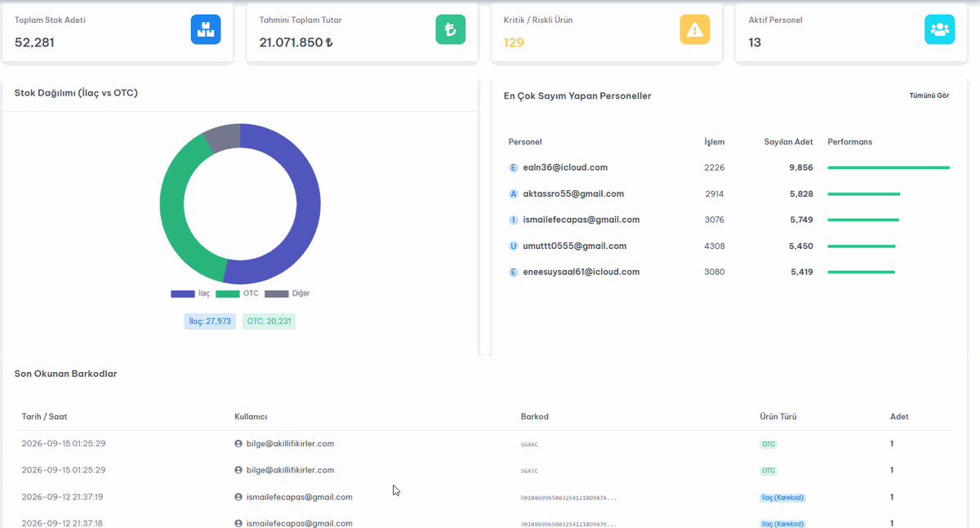Click the performance bar for aktassro55@gmail.com
The image size is (980, 528).
point(864,194)
